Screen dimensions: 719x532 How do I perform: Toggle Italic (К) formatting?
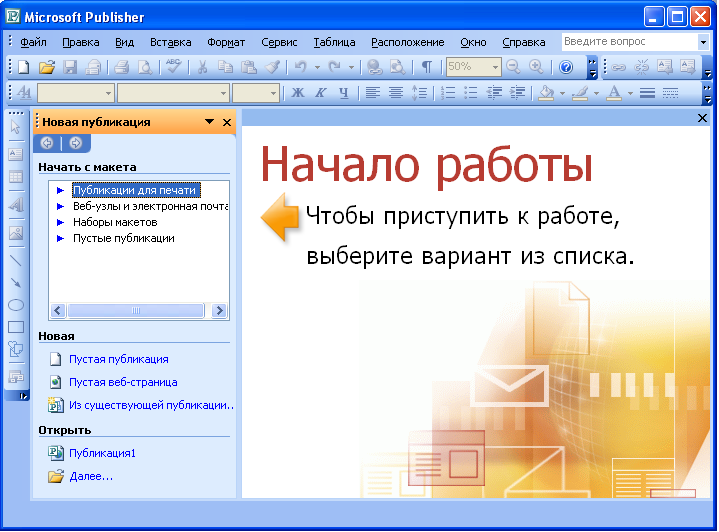pyautogui.click(x=321, y=93)
